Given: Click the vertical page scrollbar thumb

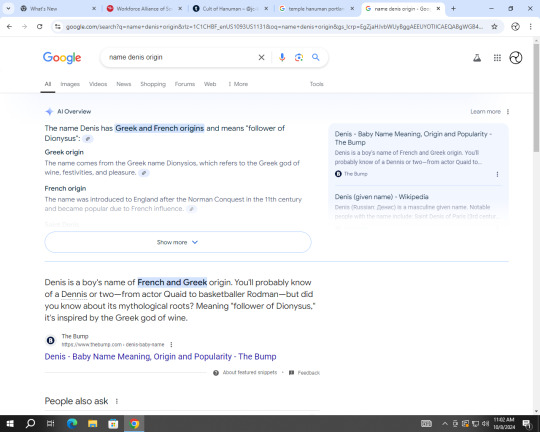Looking at the screenshot, I should tap(536, 98).
